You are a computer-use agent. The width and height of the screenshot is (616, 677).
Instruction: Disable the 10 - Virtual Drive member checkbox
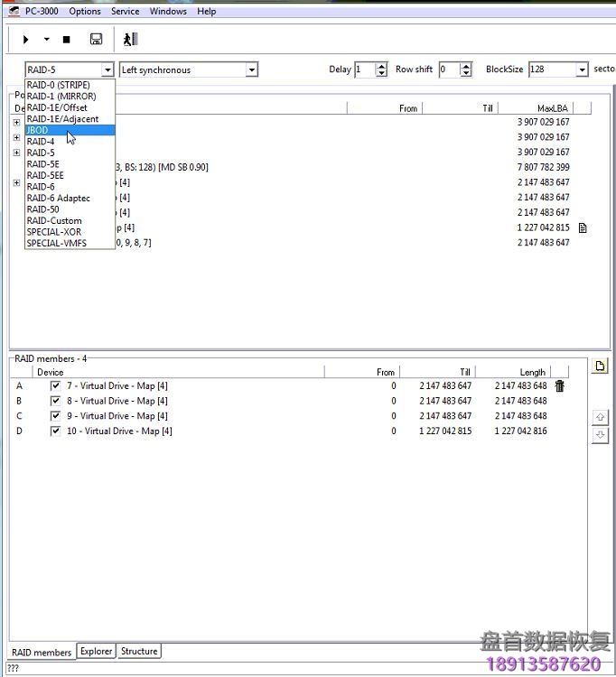pos(56,431)
